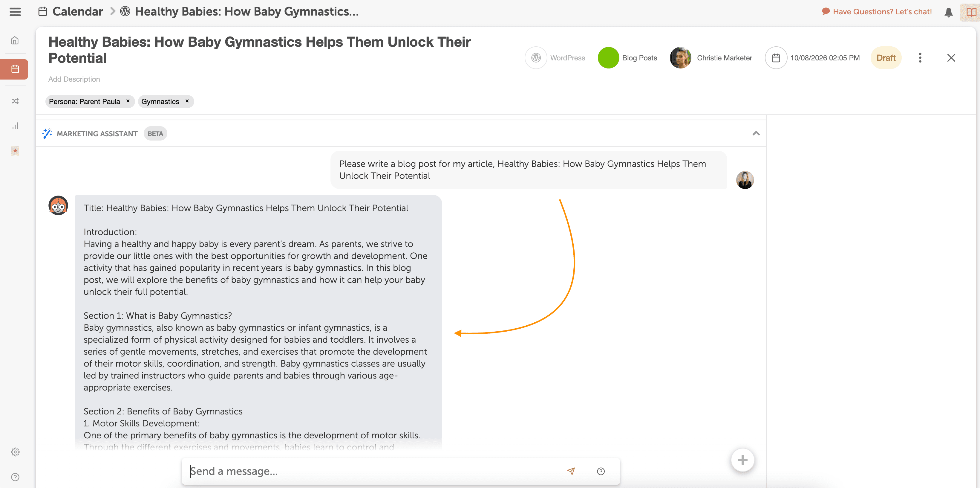Click the starred bookmark sidebar icon
Image resolution: width=980 pixels, height=488 pixels.
[15, 151]
